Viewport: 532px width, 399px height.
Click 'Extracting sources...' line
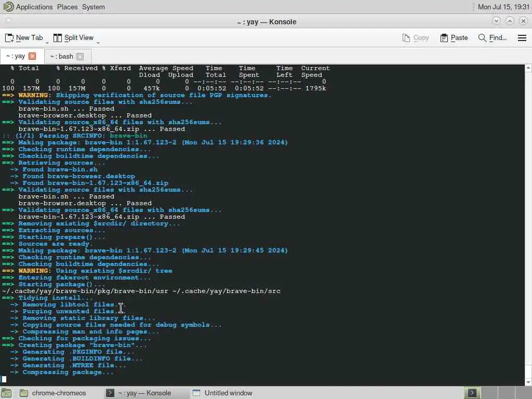54,230
